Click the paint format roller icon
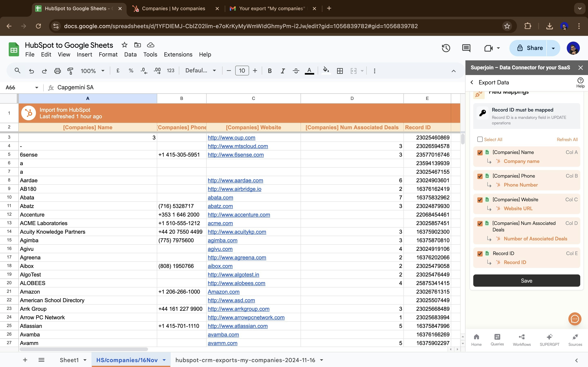This screenshot has height=367, width=588. pyautogui.click(x=70, y=71)
